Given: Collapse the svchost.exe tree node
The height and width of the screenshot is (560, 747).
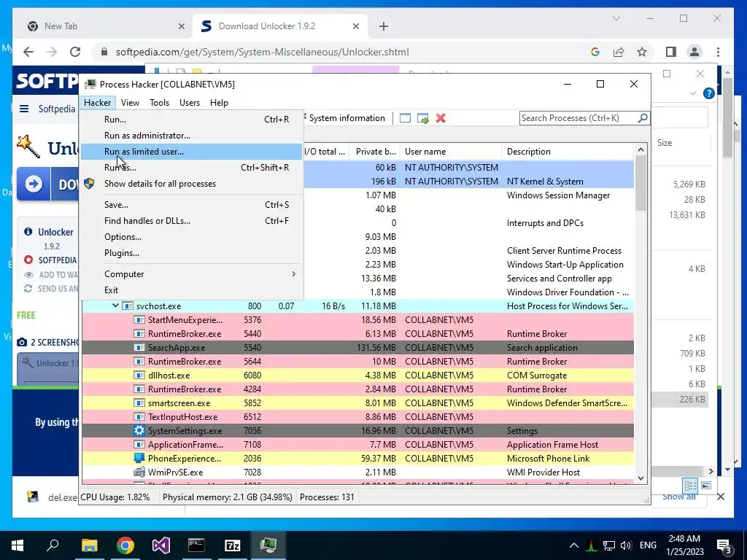Looking at the screenshot, I should tap(115, 306).
